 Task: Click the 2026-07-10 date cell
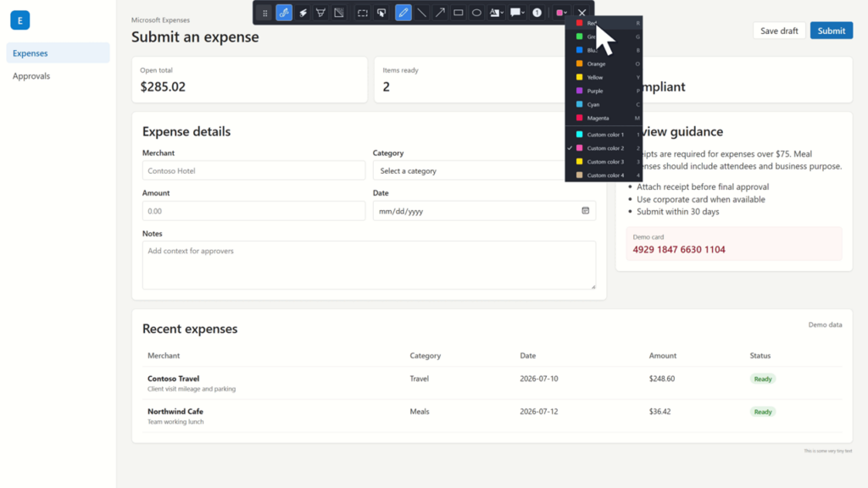pos(538,379)
